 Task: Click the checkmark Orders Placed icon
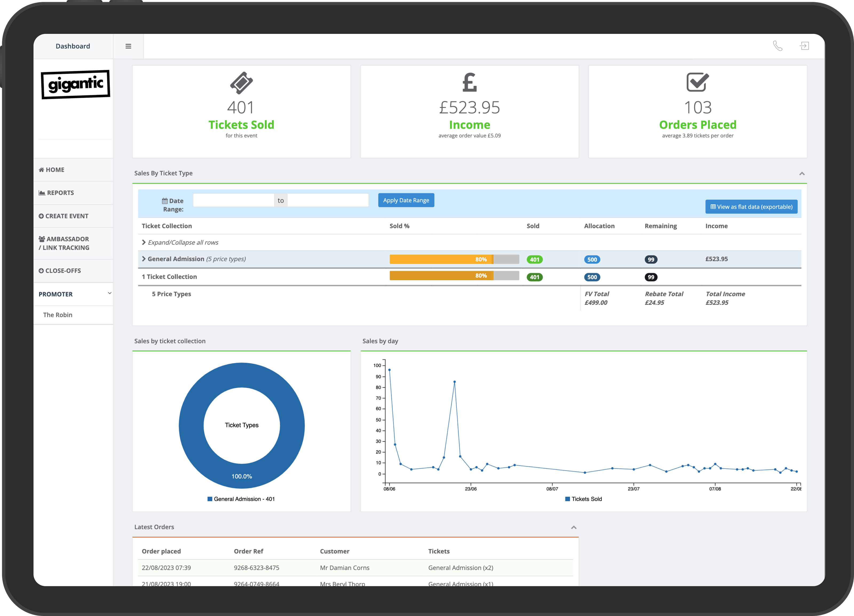tap(697, 82)
